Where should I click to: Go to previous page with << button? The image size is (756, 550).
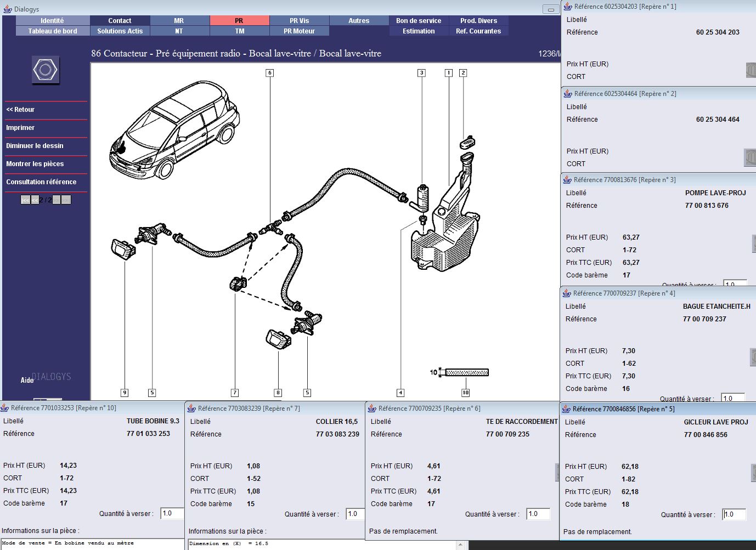35,200
